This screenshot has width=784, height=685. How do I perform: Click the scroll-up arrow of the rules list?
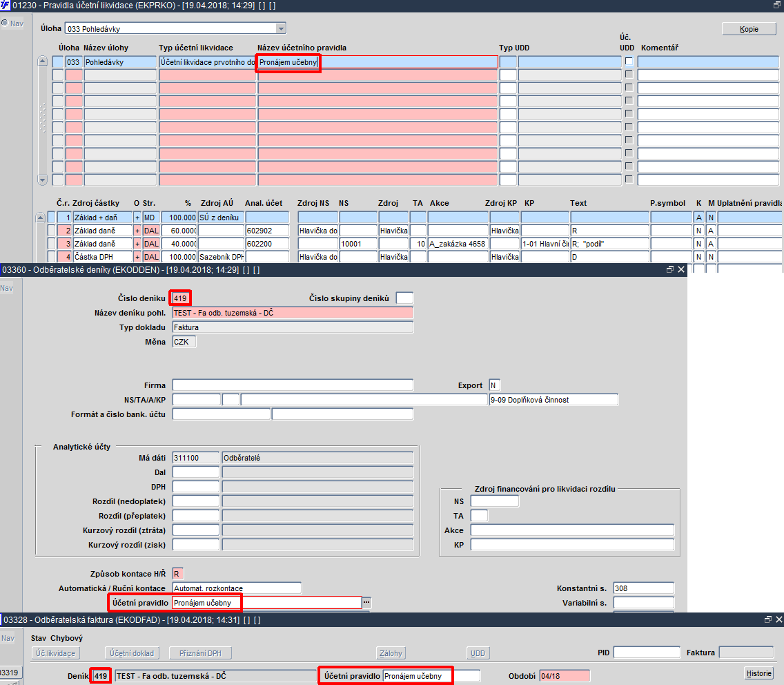tap(43, 61)
